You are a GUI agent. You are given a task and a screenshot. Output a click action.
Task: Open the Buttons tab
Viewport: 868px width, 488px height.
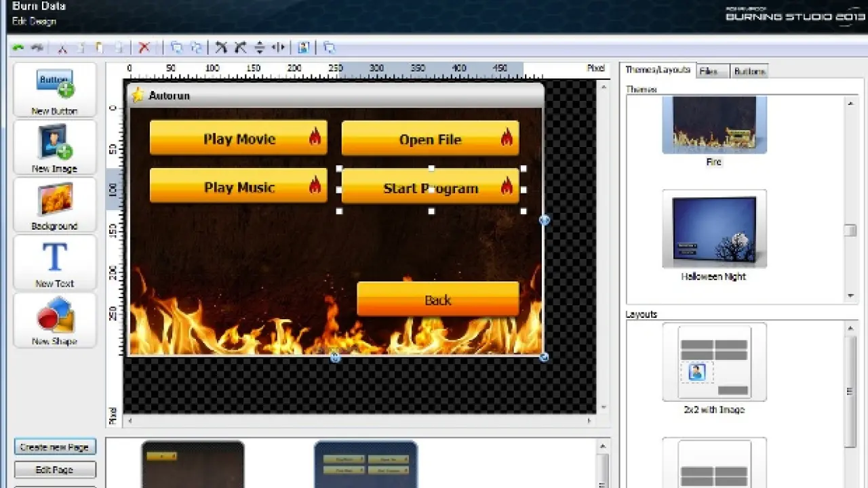749,71
